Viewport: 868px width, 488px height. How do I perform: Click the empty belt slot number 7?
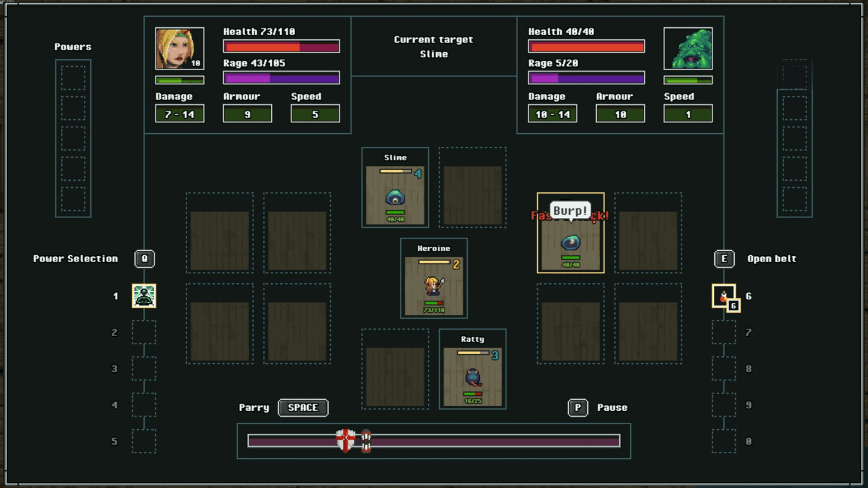tap(723, 333)
